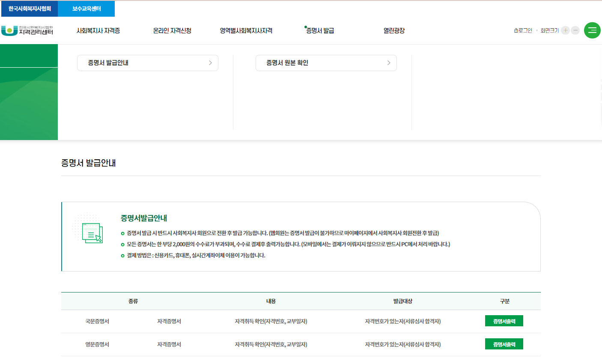The height and width of the screenshot is (364, 602).
Task: Open the 사회복지사 자격증 menu
Action: (x=99, y=30)
